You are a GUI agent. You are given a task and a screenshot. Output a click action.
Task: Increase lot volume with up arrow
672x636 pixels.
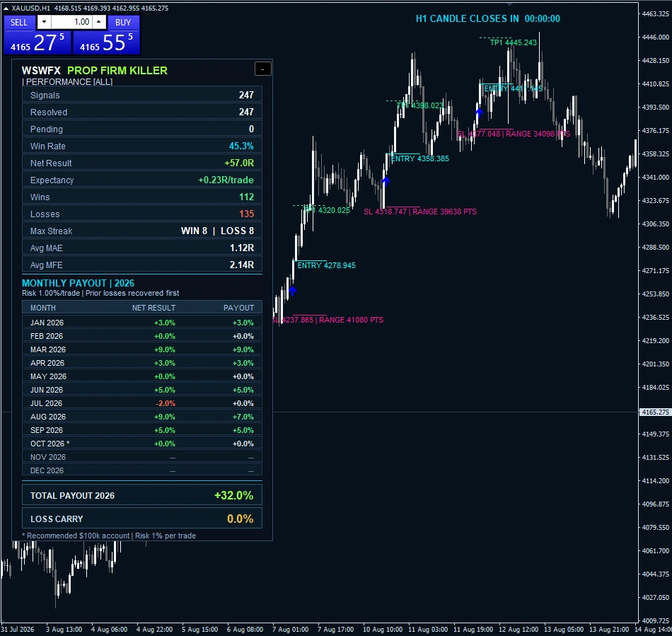pyautogui.click(x=99, y=22)
